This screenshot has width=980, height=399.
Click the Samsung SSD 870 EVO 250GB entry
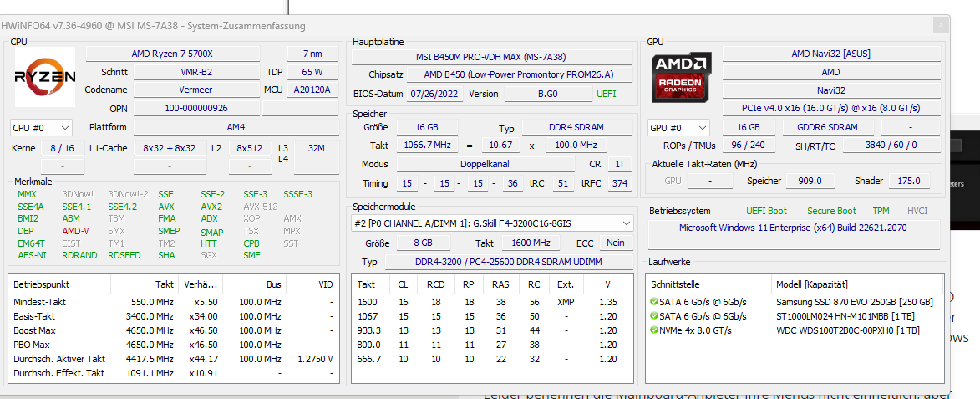pos(855,302)
